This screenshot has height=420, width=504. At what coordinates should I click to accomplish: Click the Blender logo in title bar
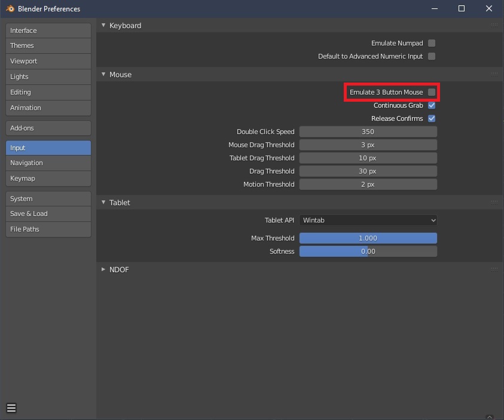pos(10,9)
